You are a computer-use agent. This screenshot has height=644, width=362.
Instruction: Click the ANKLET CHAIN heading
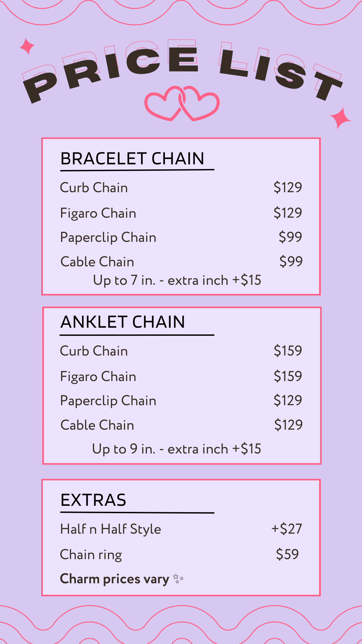coord(123,322)
